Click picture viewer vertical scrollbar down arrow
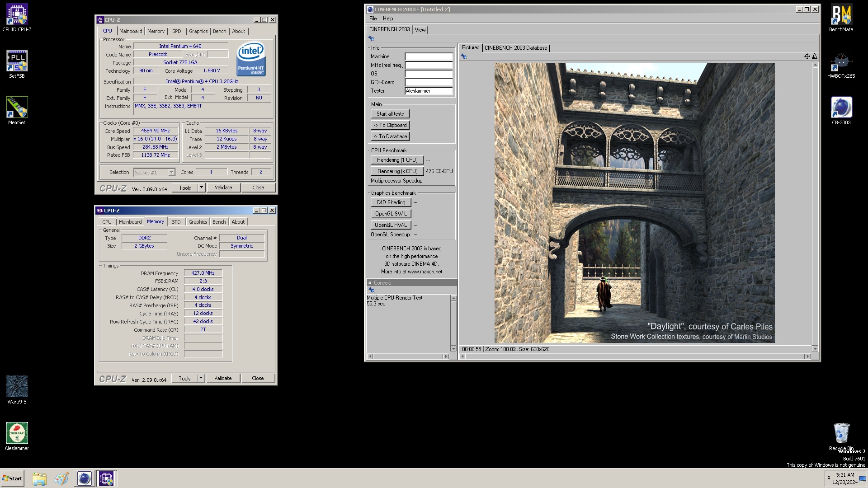Viewport: 868px width, 488px height. 815,349
